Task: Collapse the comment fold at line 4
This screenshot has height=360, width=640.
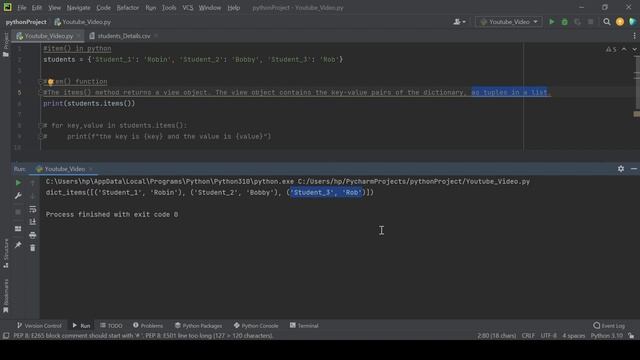Action: (40, 82)
